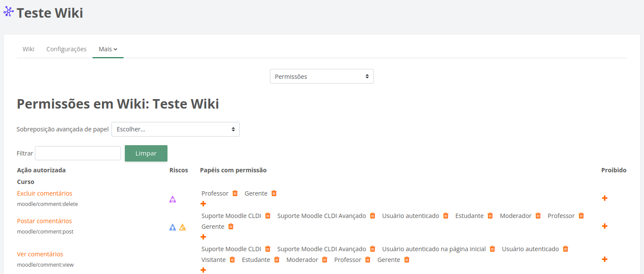644x274 pixels.
Task: Click the purple risk icon for Excluir comentários
Action: (x=173, y=199)
